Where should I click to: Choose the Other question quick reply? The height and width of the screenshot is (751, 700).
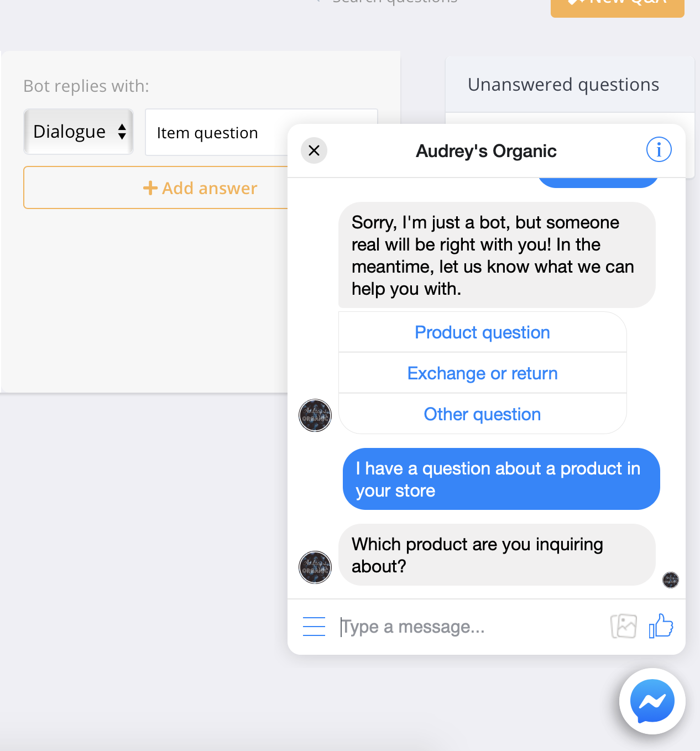[482, 414]
